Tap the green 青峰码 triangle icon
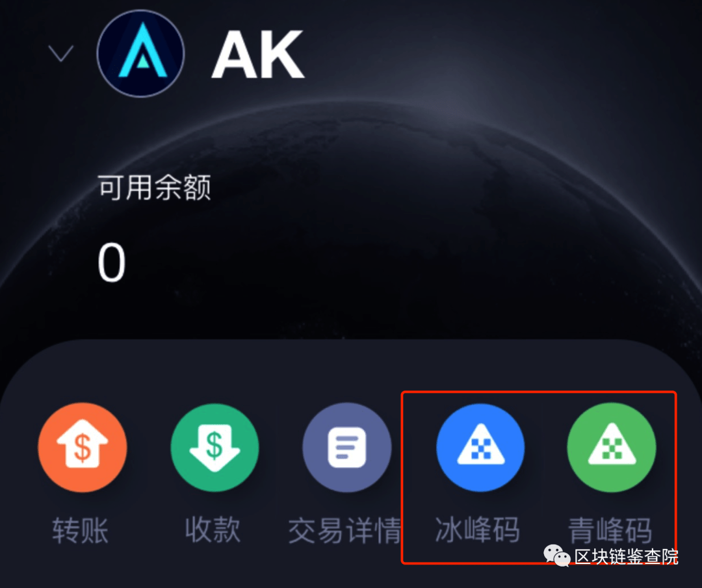702x588 pixels. [612, 447]
